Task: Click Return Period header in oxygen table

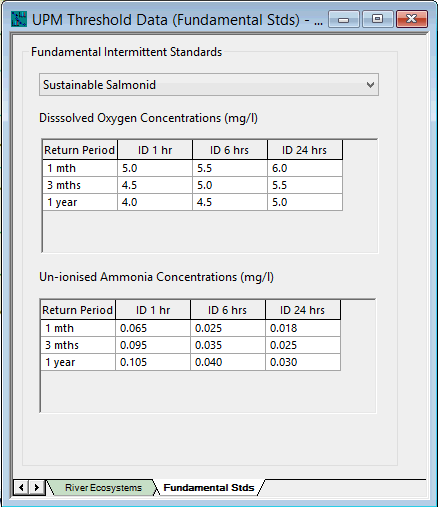Action: [80, 150]
